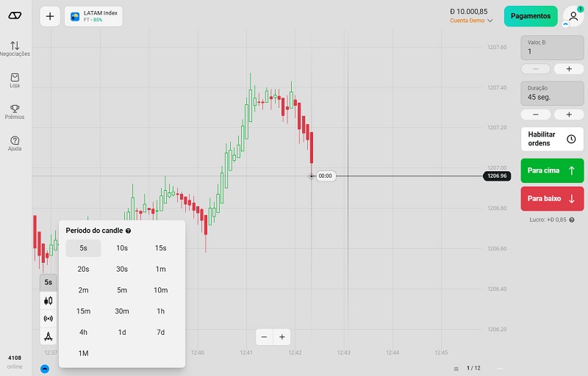Click the balance Đ 10.000,85 text

tap(469, 12)
